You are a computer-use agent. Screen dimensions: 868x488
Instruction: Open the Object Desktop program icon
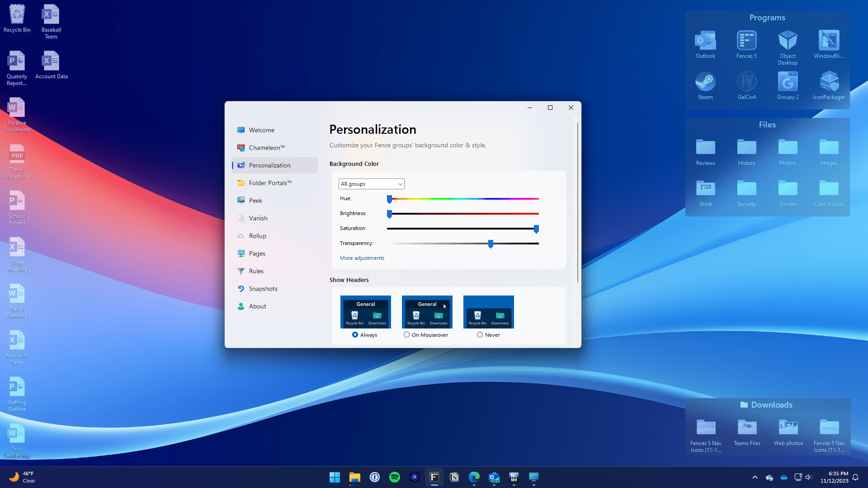(788, 47)
